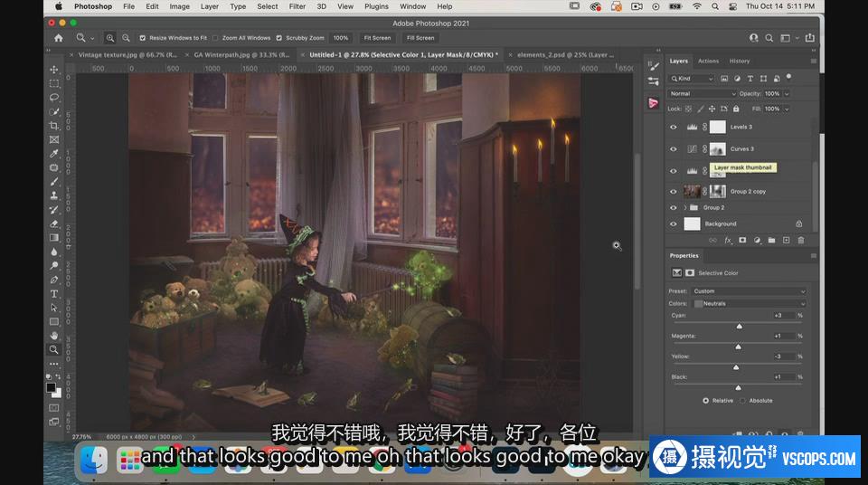868x485 pixels.
Task: Open the Fill dropdown arrow
Action: point(786,109)
